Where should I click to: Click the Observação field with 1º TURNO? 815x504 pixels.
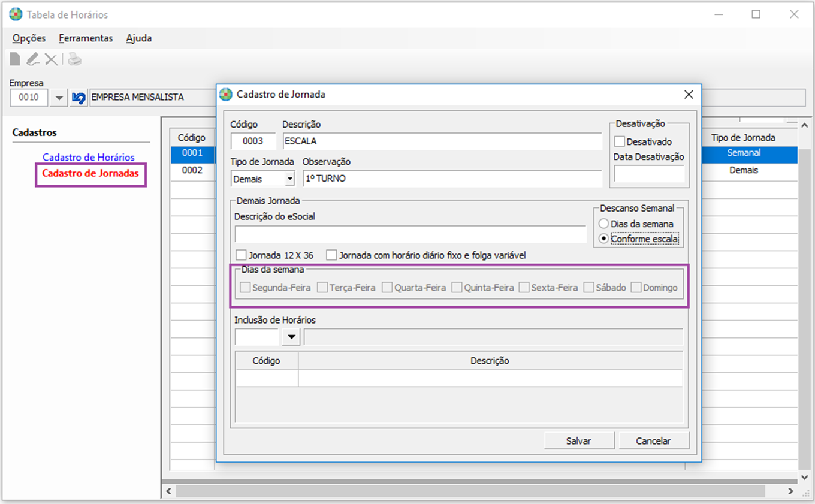(x=452, y=179)
